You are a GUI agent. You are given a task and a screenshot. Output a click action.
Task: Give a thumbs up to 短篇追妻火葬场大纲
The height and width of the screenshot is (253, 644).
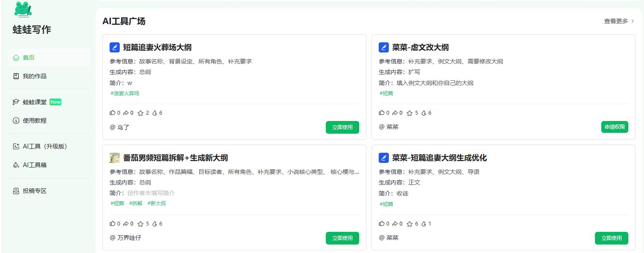pos(113,113)
